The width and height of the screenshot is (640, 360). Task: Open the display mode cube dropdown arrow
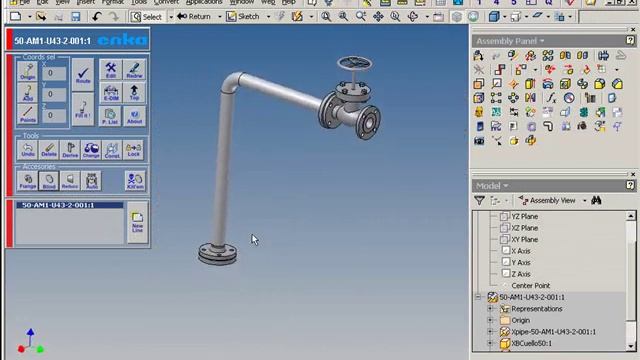pos(504,17)
